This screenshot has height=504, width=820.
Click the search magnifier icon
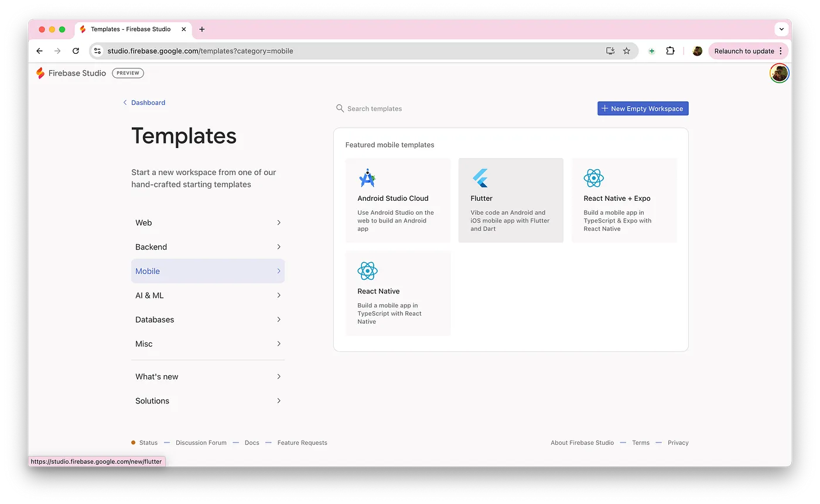340,108
